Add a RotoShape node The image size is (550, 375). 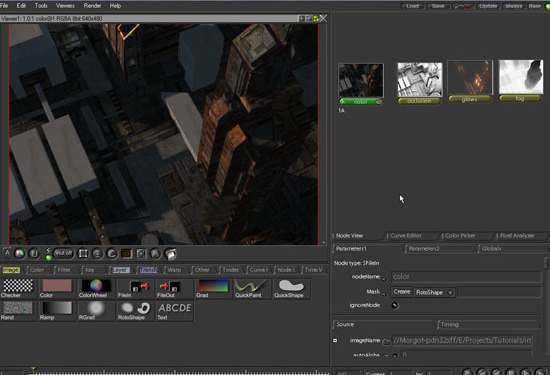pos(135,311)
